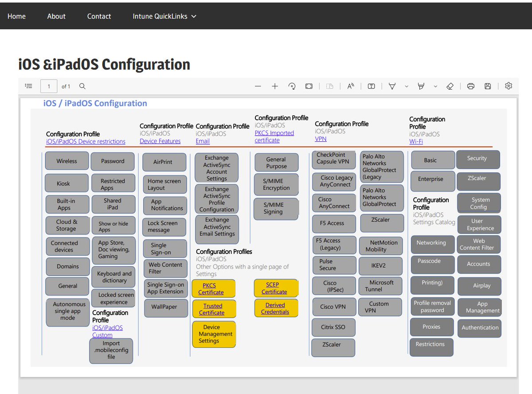Zoom out of the PDF

point(258,86)
